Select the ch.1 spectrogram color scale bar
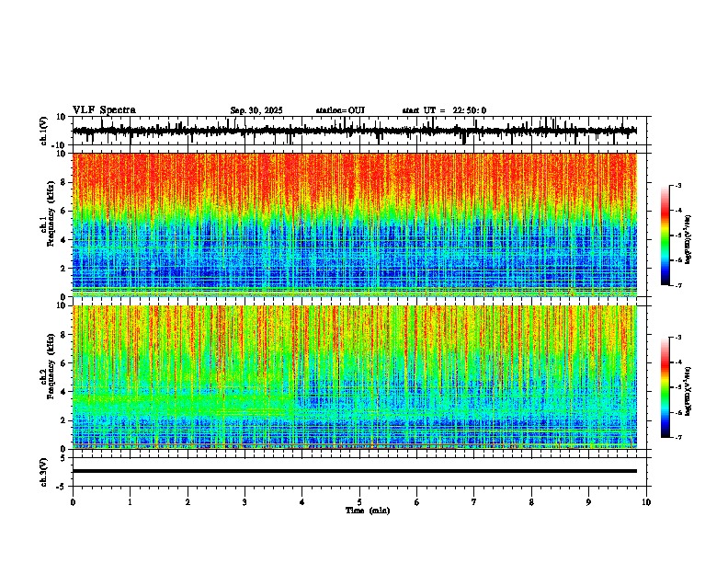Viewport: 728px width, 563px height. tap(665, 236)
